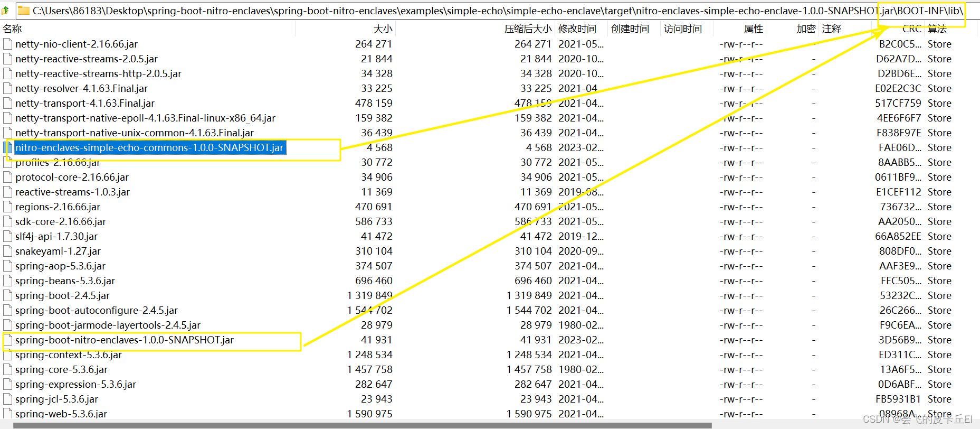Click file icon of sdk-core-2.16.66.jar
Image resolution: width=980 pixels, height=429 pixels.
(7, 221)
